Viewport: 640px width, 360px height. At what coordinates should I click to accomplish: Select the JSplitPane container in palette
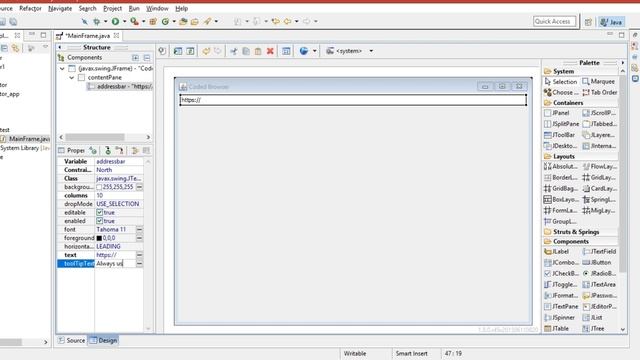tap(562, 124)
